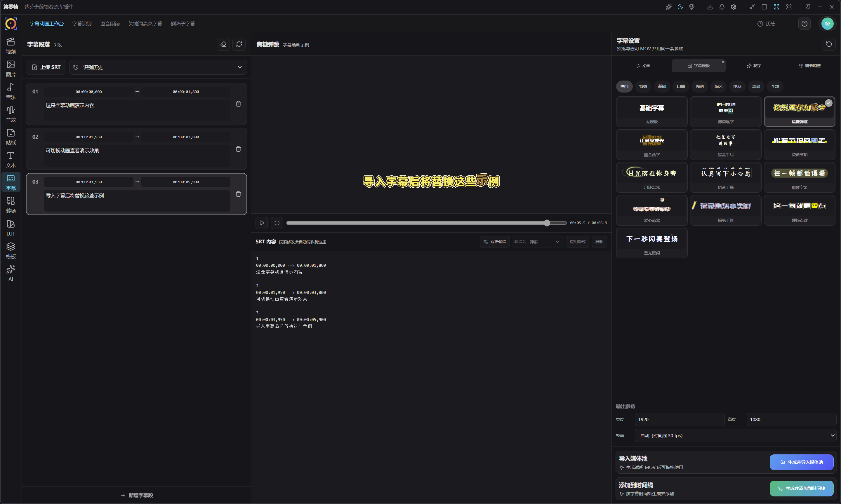Switch to 字幕识别 tab

(x=82, y=23)
